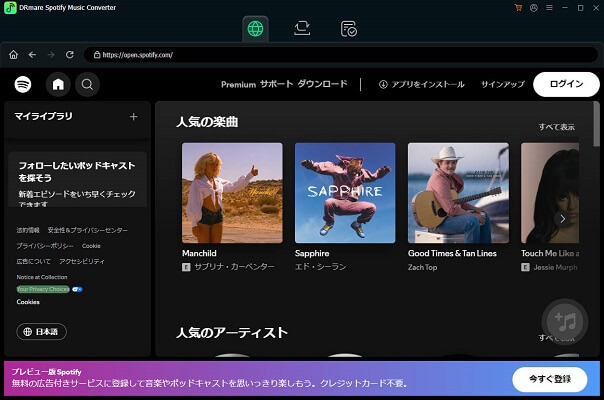
Task: Open the 広告について link
Action: click(x=34, y=261)
